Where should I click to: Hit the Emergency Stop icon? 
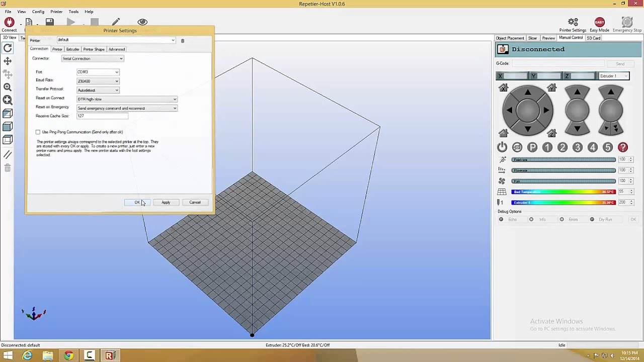(627, 22)
